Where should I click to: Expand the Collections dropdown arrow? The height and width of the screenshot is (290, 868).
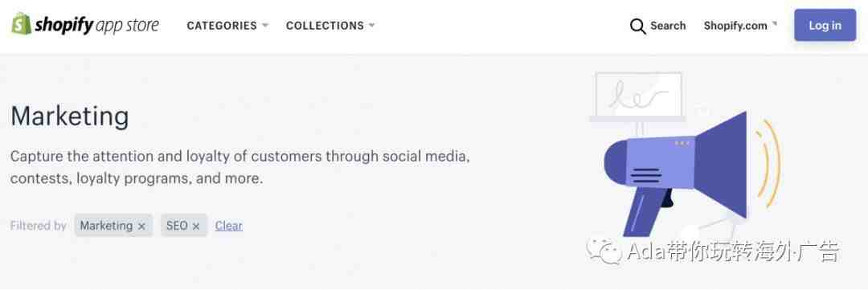[371, 26]
